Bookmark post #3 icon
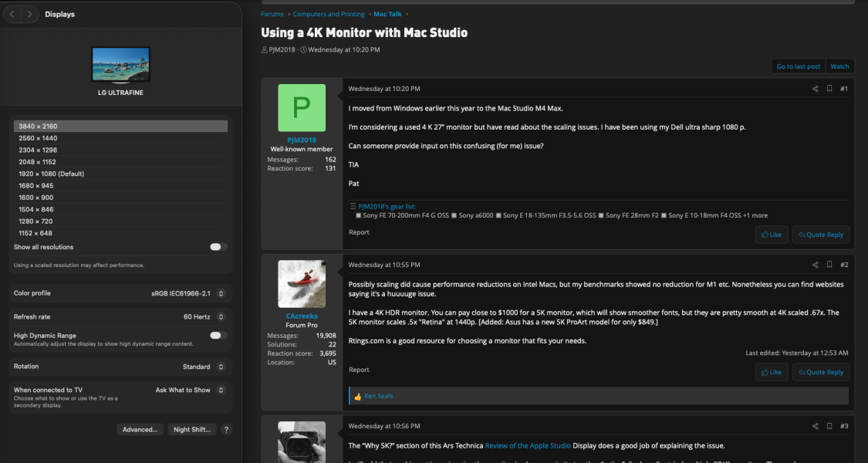The height and width of the screenshot is (463, 868). coord(829,427)
